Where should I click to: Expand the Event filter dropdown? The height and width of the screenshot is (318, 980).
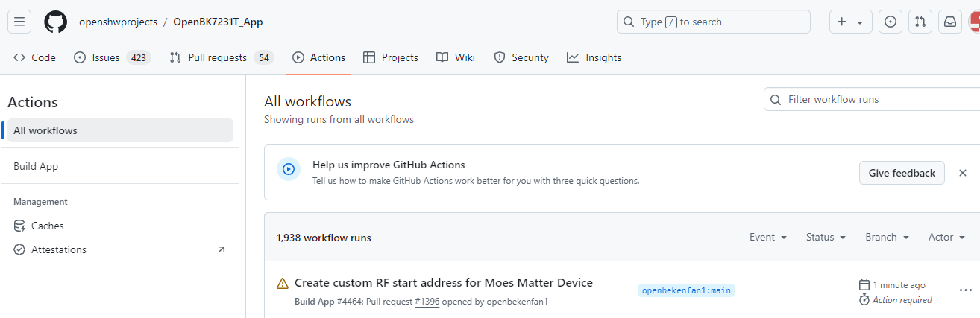[x=768, y=237]
